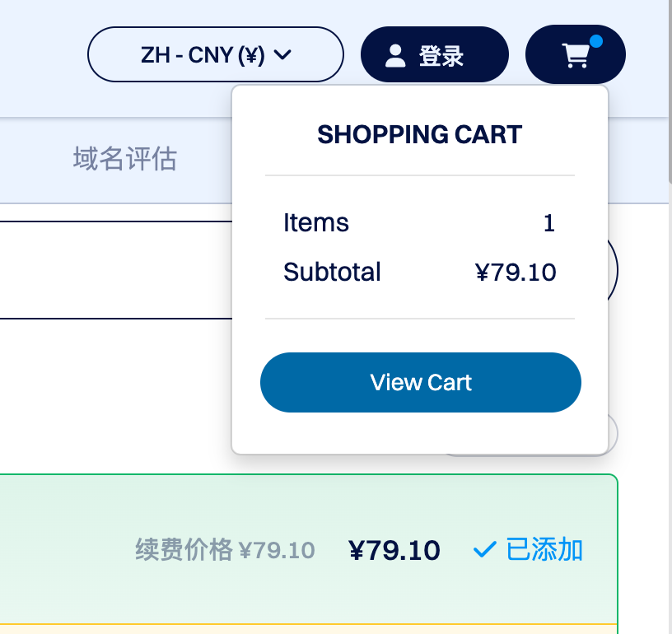Open the SHOPPING CART panel header
Viewport: 672px width, 634px height.
pos(420,134)
